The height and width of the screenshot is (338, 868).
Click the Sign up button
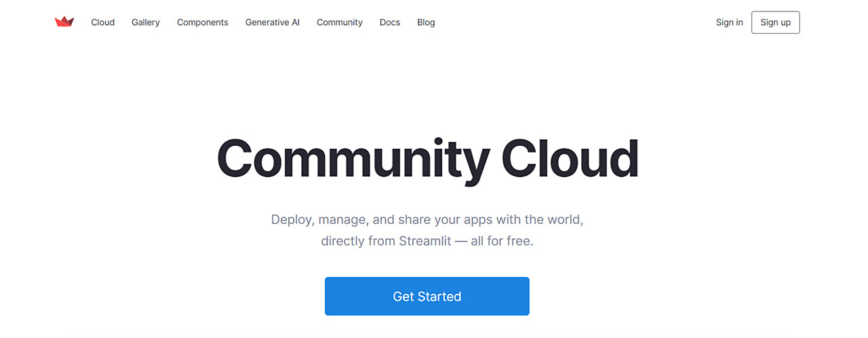[776, 22]
